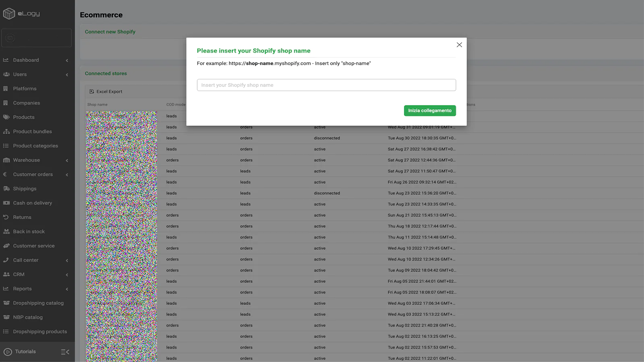
Task: Open the Companies menu item
Action: click(x=27, y=103)
